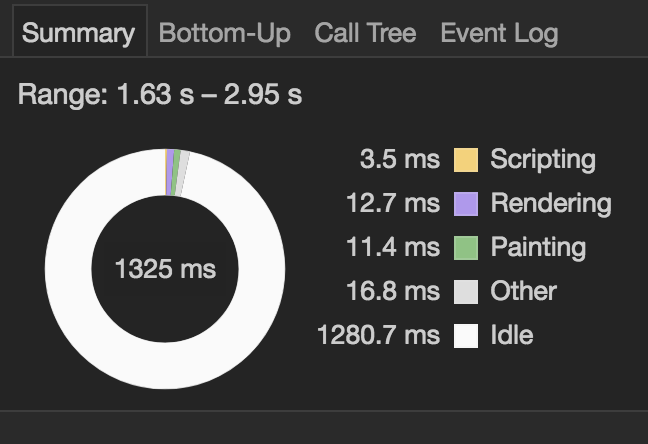Click the Range 1.63 s – 2.95 s text
Viewport: 648px width, 444px height.
160,94
